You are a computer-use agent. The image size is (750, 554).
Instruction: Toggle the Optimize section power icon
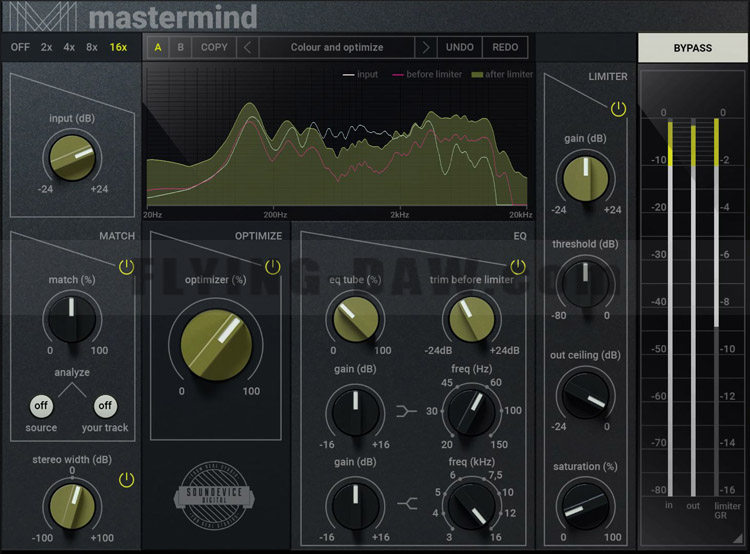click(273, 267)
